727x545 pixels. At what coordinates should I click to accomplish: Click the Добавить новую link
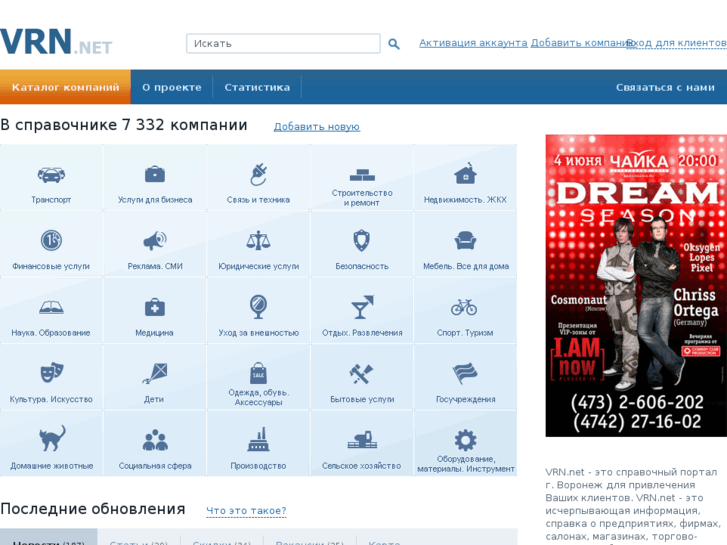316,127
